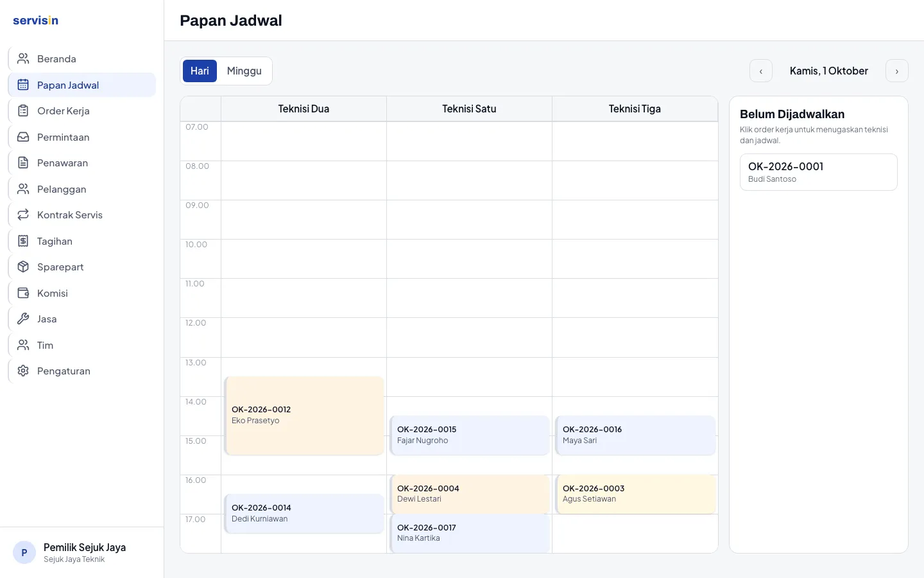Click the Pelanggan people icon

[x=23, y=189]
